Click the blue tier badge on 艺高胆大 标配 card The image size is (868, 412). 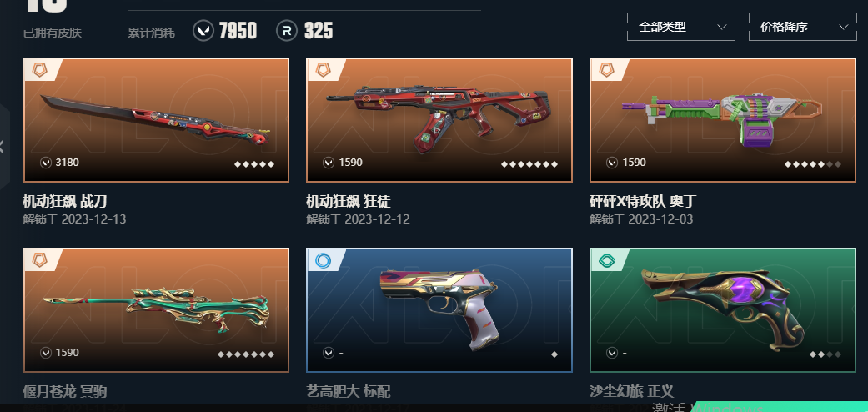click(324, 260)
